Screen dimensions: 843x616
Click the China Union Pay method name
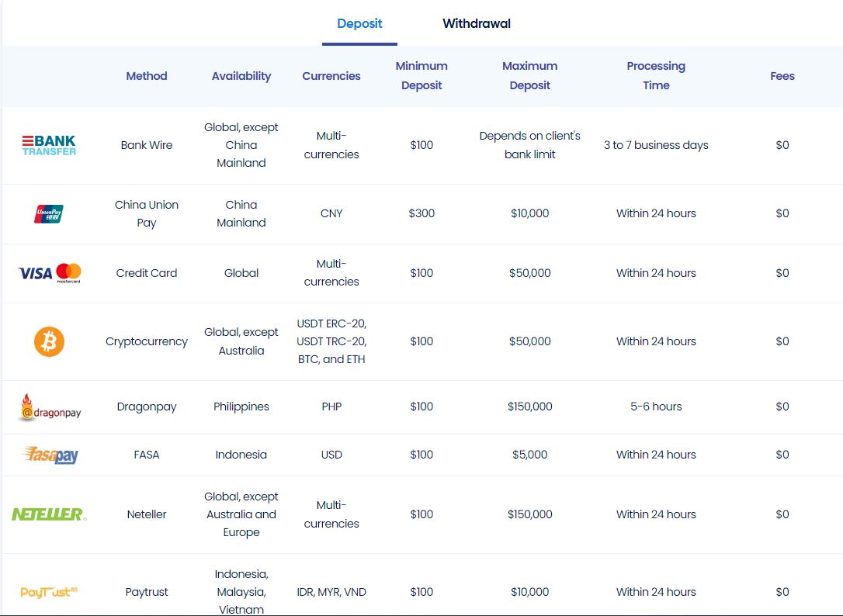point(147,213)
